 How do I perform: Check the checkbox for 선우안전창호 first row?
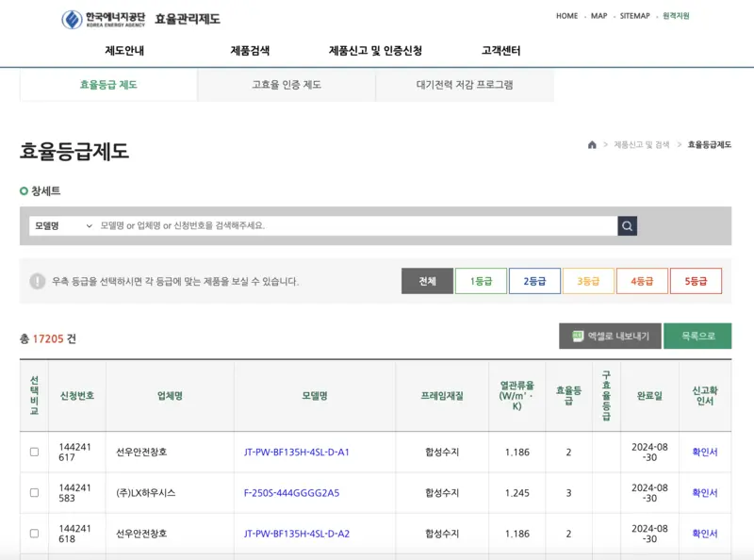(x=33, y=451)
